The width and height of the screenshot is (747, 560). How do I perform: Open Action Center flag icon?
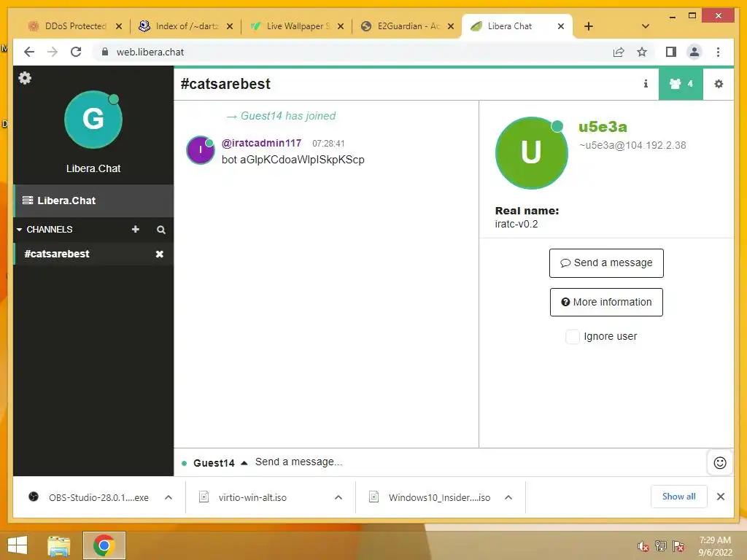pyautogui.click(x=678, y=546)
